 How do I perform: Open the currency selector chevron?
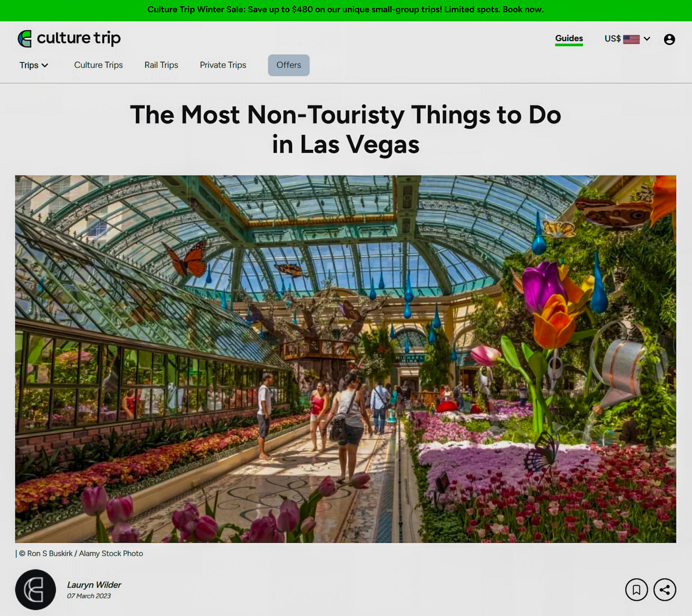(647, 39)
